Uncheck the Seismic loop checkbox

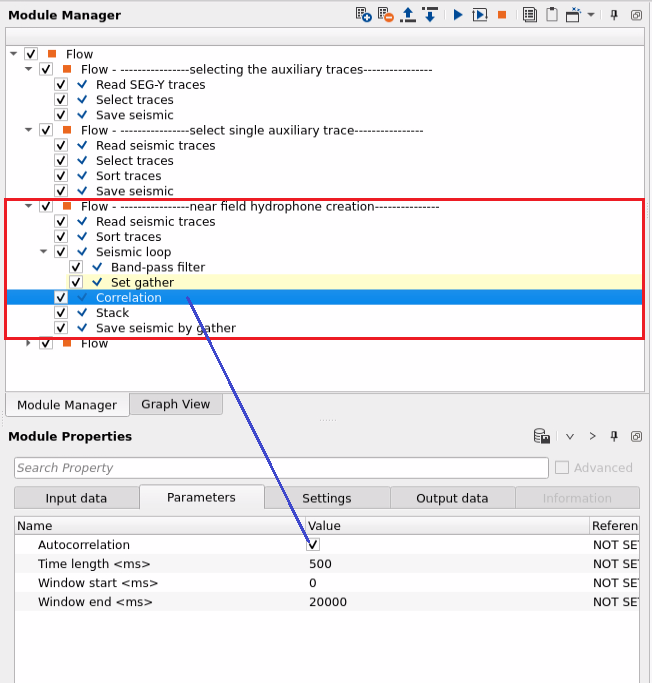click(x=61, y=252)
